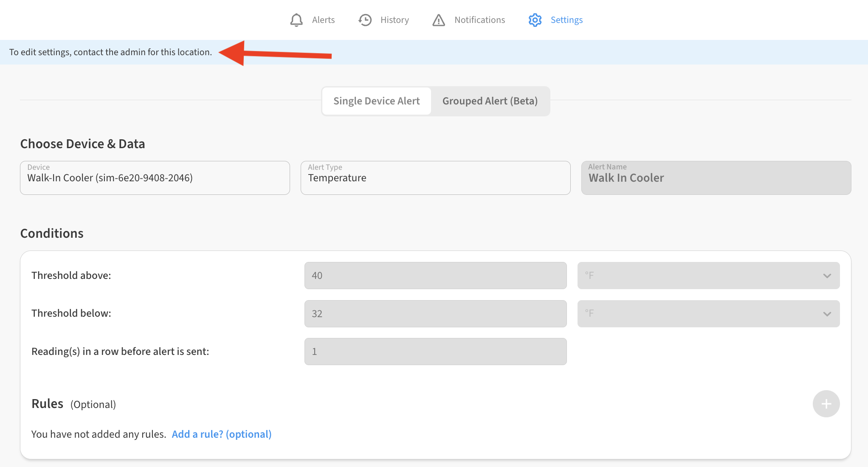Image resolution: width=868 pixels, height=467 pixels.
Task: Open the Device selector field
Action: pos(155,178)
